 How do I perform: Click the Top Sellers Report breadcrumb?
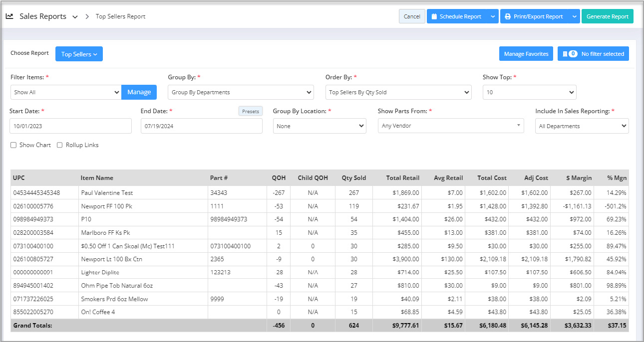121,16
